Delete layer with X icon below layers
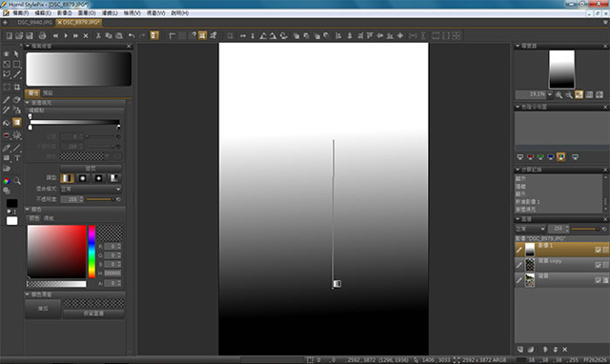Screen dimensions: 610x364 point(565,349)
